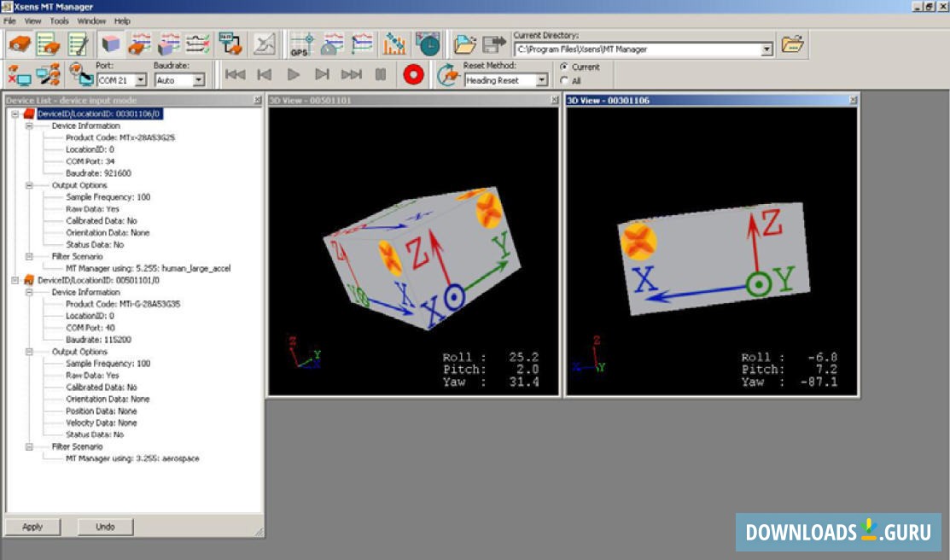Pause the playback
950x560 pixels.
[381, 74]
